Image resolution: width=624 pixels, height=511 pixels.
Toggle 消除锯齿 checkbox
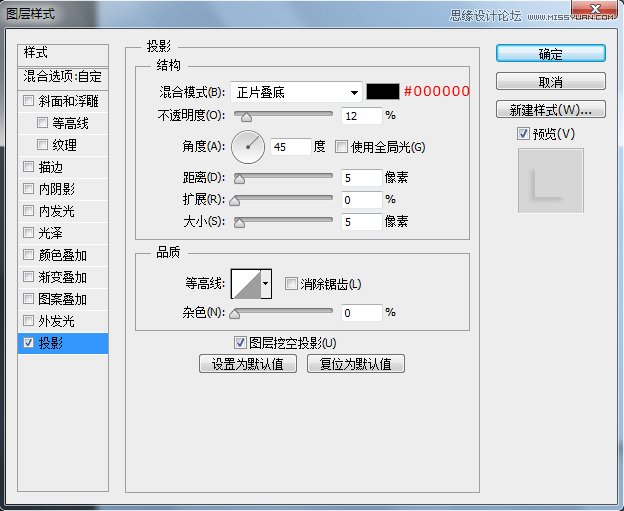coord(291,284)
